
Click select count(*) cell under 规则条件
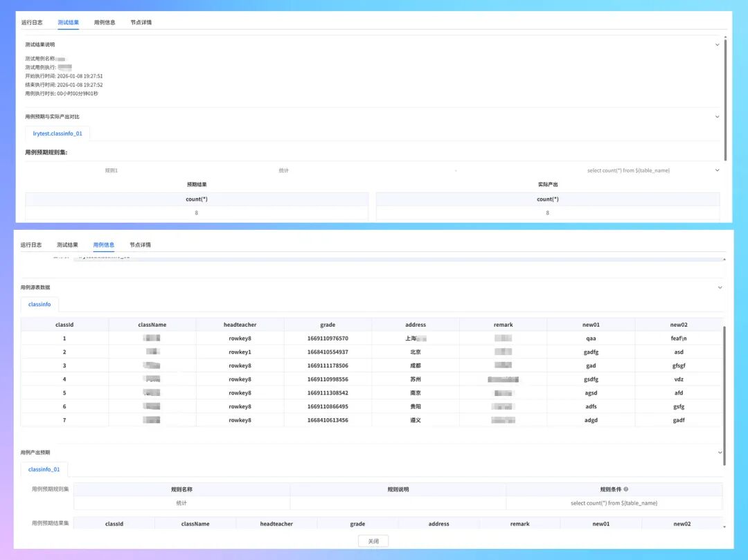(x=614, y=503)
